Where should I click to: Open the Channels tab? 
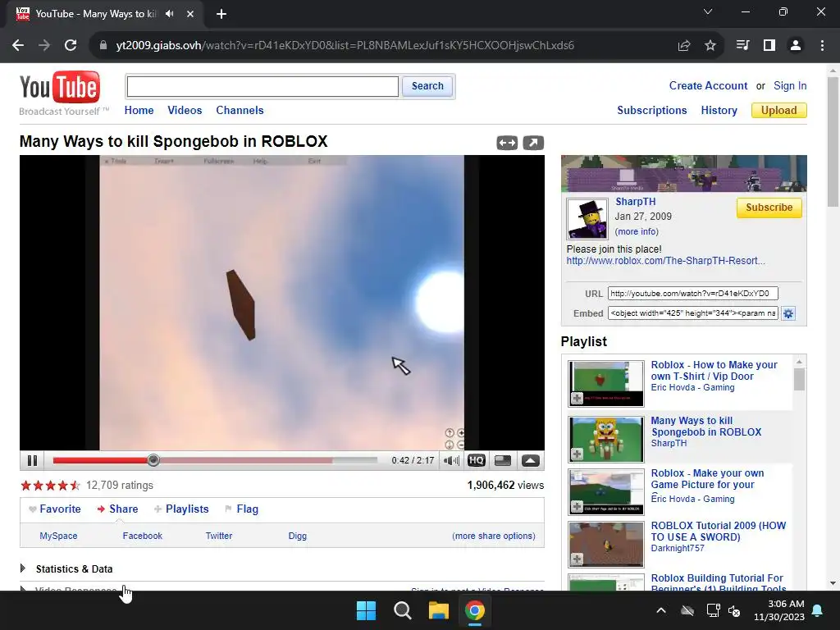240,111
